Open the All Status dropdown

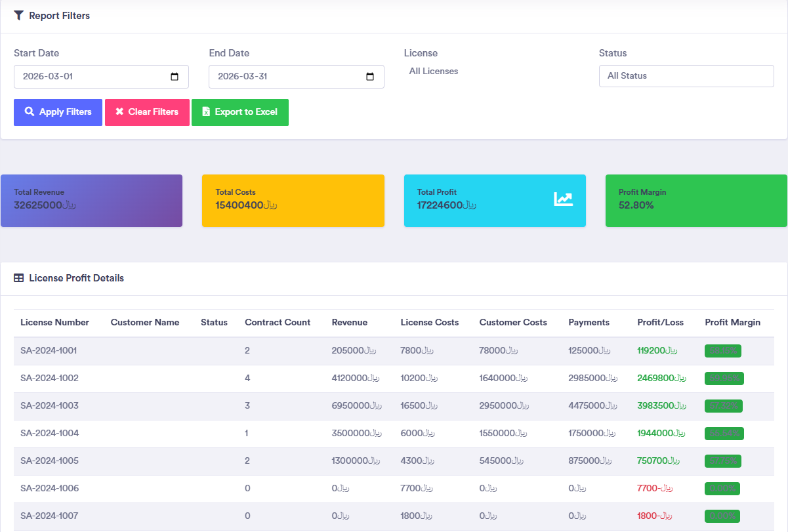[686, 76]
